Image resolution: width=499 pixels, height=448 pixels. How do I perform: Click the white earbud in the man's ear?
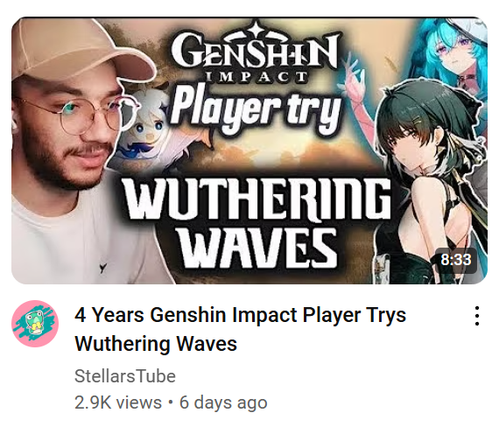[x=14, y=123]
